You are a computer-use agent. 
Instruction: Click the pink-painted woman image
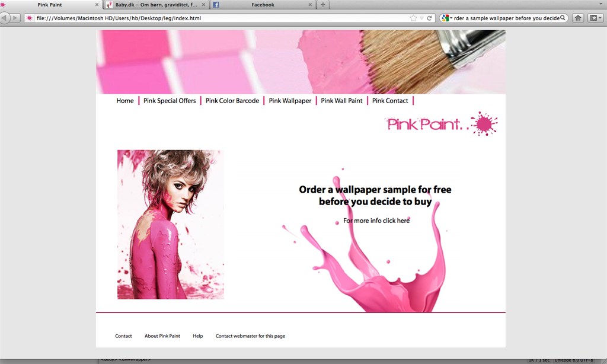(x=170, y=224)
